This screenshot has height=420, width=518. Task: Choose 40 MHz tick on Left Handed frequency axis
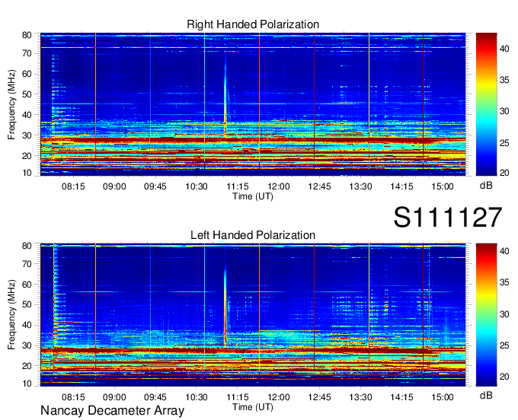point(27,326)
